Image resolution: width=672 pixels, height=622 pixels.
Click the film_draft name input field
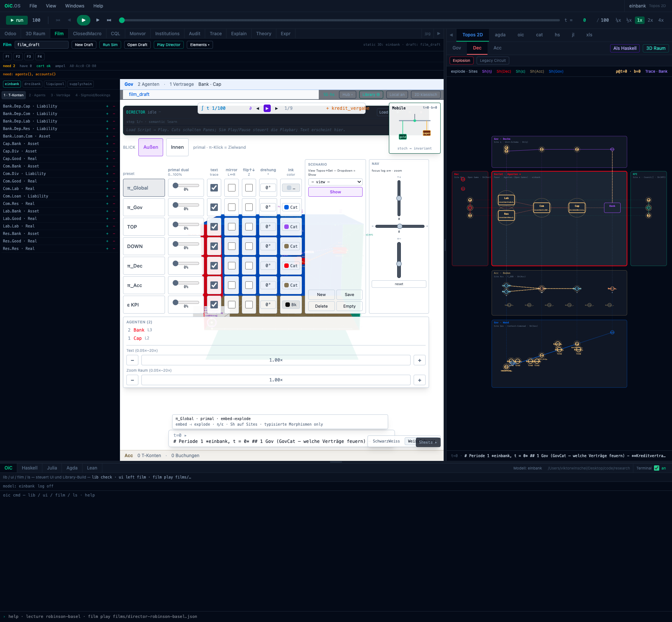coord(42,45)
